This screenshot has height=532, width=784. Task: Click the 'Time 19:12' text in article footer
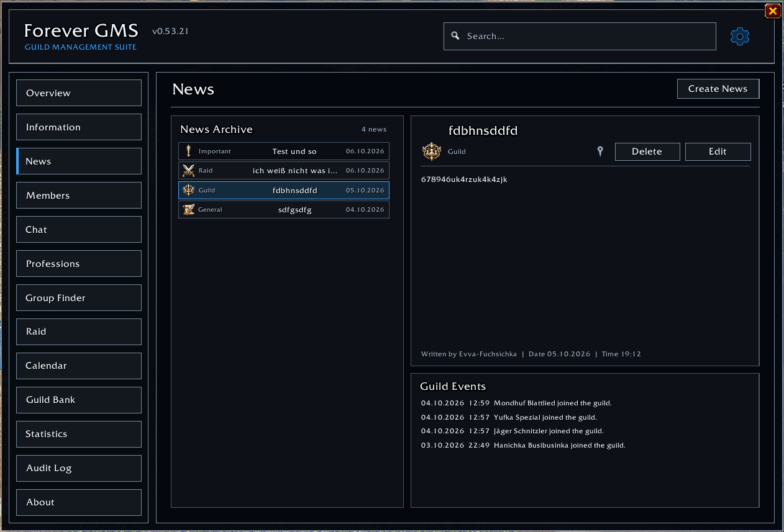coord(621,354)
